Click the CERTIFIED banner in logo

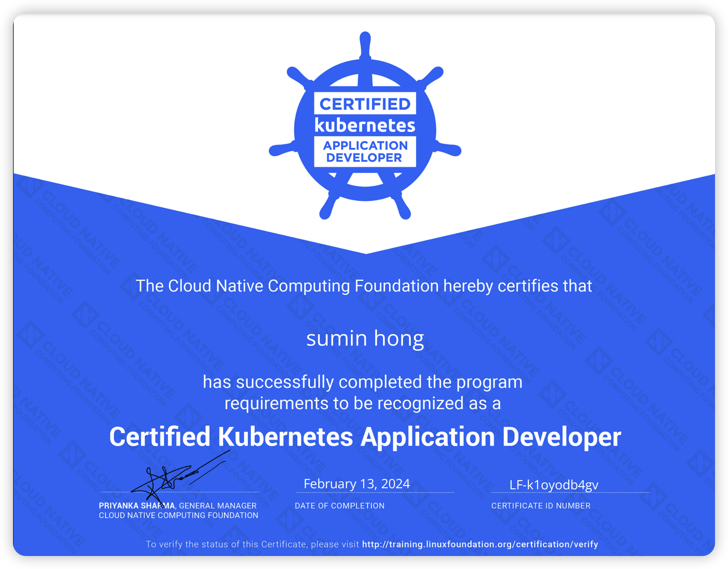(365, 104)
